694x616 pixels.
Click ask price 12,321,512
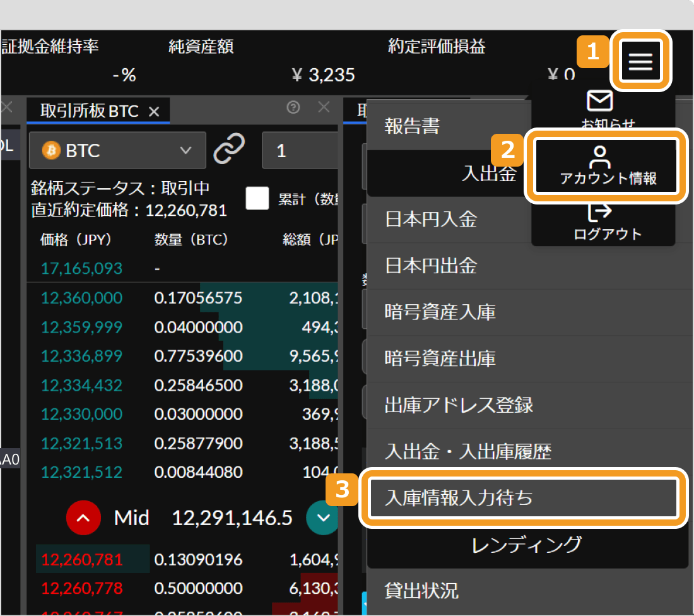point(81,472)
